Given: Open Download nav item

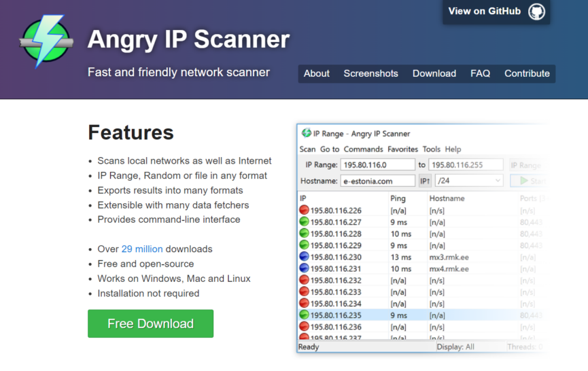Looking at the screenshot, I should pos(434,73).
